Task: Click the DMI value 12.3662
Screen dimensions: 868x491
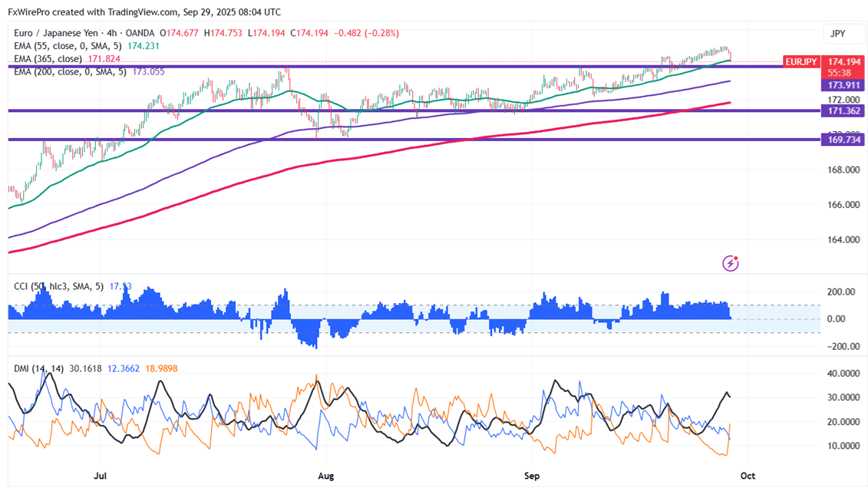Action: 124,368
